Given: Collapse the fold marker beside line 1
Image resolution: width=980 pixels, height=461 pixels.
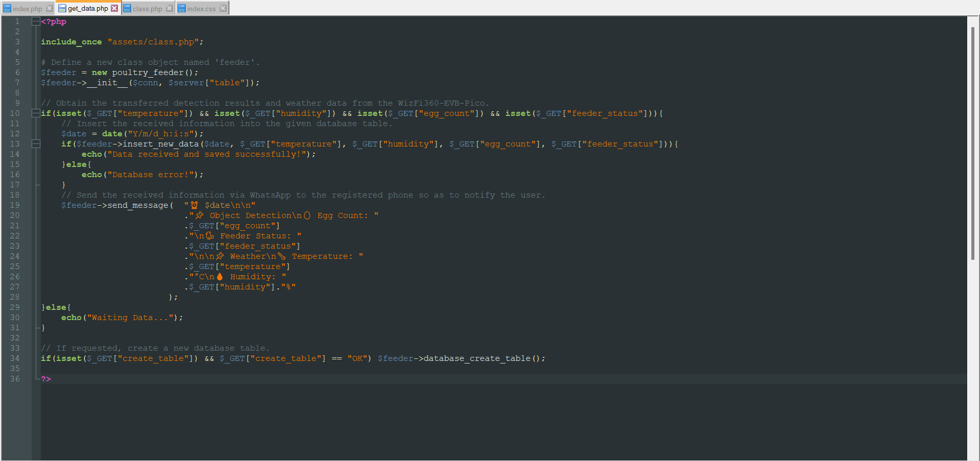Looking at the screenshot, I should coord(35,21).
